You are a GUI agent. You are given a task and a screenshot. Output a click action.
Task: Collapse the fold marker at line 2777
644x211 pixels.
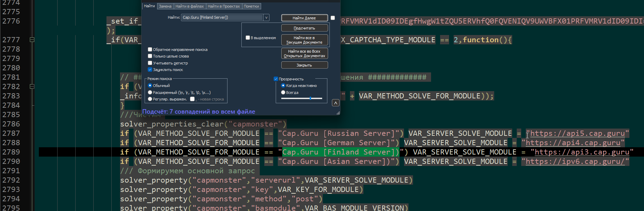(32, 40)
